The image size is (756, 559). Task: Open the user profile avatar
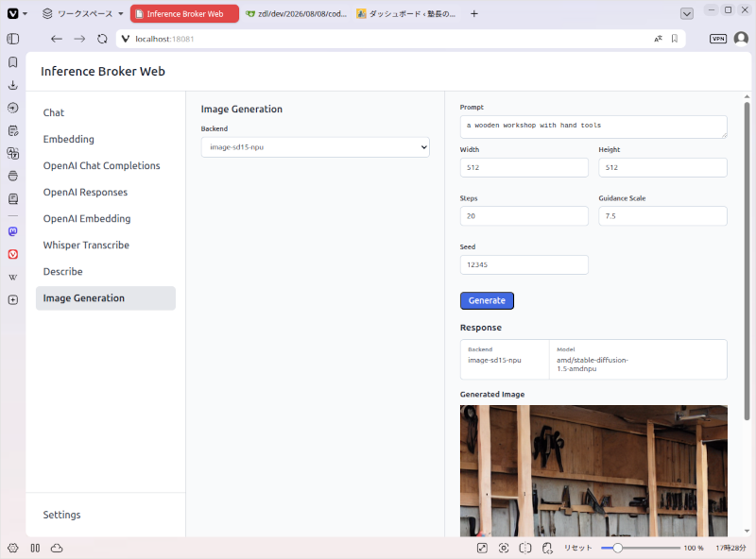(741, 39)
